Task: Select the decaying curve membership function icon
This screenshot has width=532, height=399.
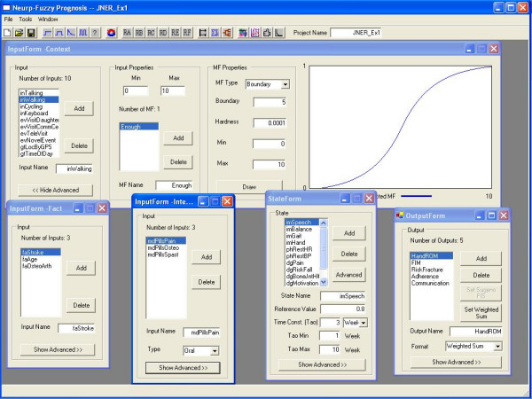Action: [71, 33]
